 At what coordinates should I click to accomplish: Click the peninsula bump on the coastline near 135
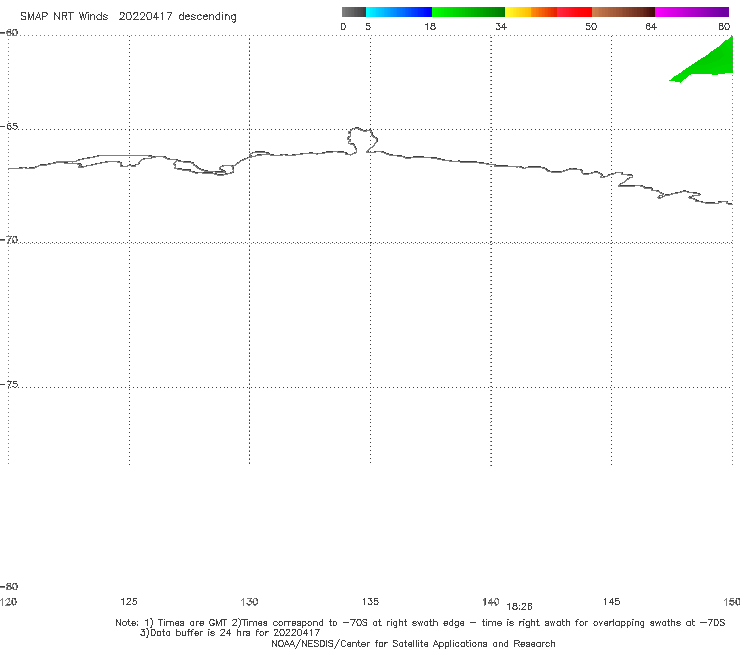coord(362,140)
